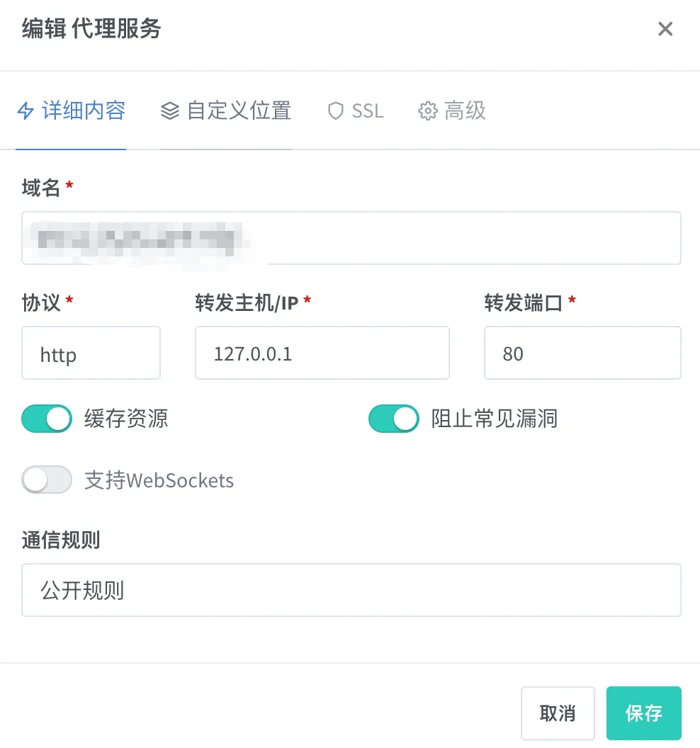
Task: Click the 支持WebSockets label text
Action: pyautogui.click(x=159, y=480)
